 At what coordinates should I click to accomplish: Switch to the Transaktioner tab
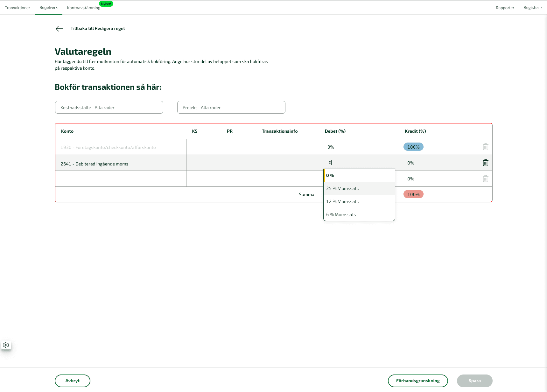[x=18, y=8]
